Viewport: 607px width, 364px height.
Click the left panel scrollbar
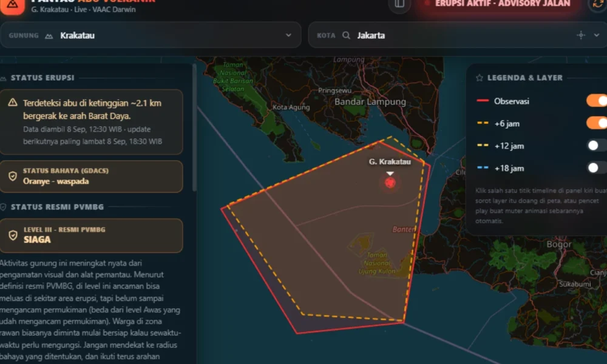coord(194,127)
